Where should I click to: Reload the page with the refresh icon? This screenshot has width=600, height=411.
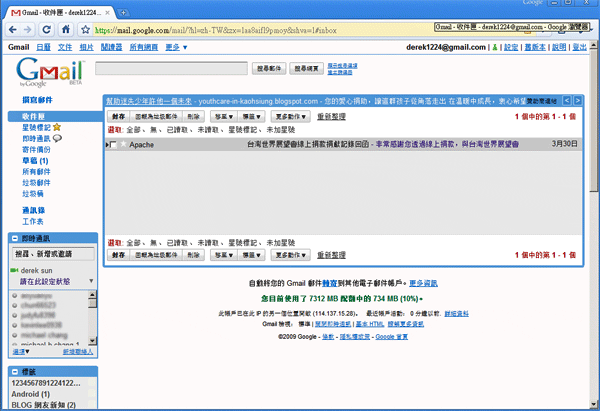click(x=47, y=29)
